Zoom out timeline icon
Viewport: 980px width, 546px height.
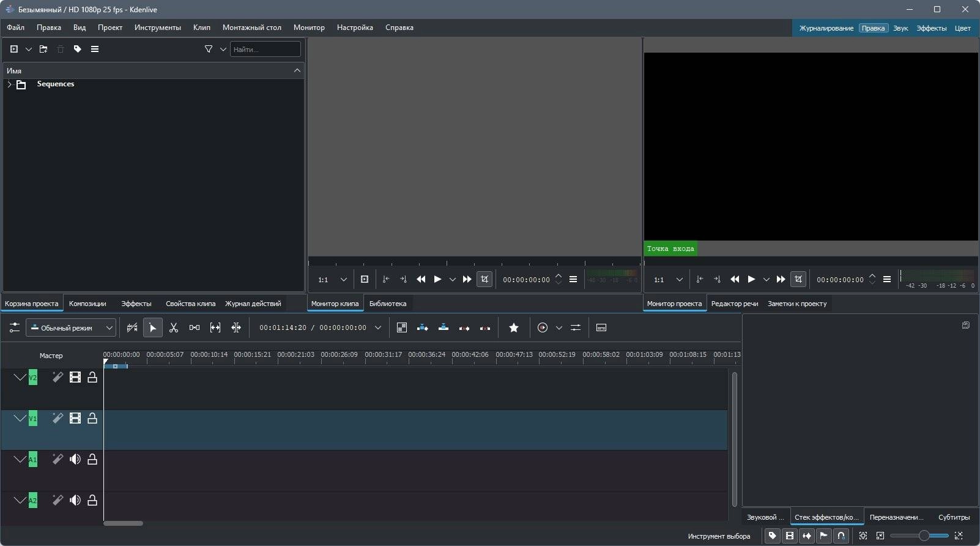[x=880, y=536]
